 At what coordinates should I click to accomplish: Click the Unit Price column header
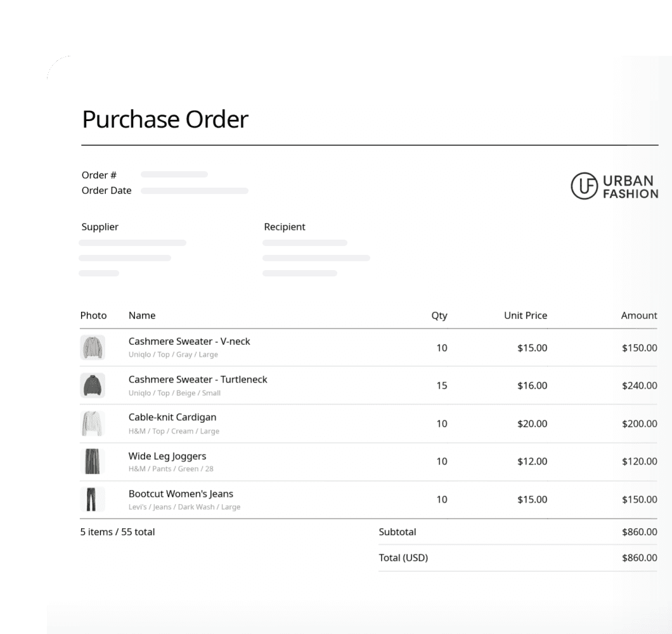point(526,316)
